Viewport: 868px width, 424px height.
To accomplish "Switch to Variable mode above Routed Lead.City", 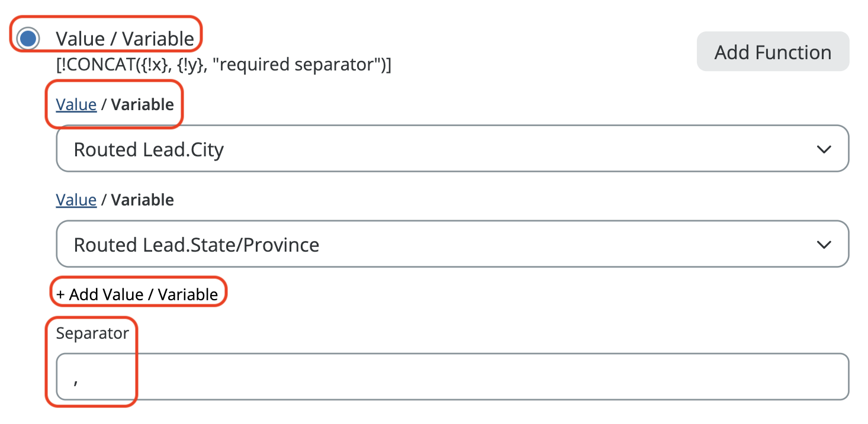I will [x=143, y=105].
